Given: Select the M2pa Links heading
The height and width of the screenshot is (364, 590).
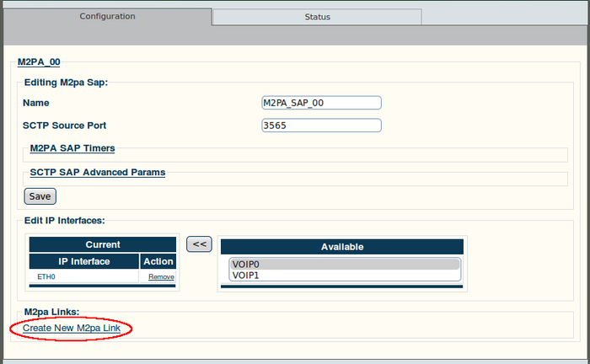Looking at the screenshot, I should pos(52,312).
